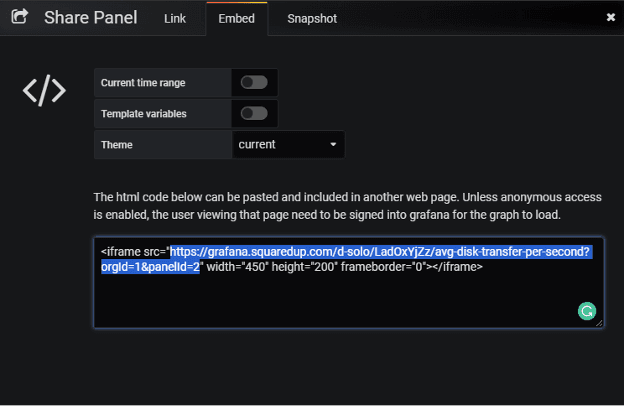The width and height of the screenshot is (624, 406).
Task: Select the Embed tab
Action: tap(236, 19)
